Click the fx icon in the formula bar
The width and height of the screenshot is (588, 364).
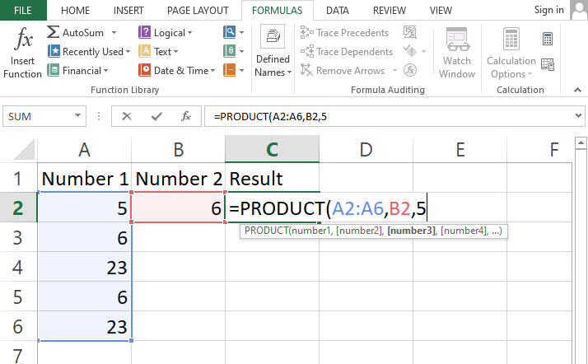[186, 117]
